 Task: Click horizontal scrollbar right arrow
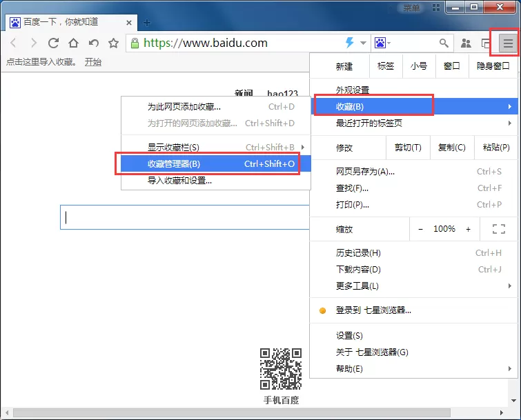(502, 412)
